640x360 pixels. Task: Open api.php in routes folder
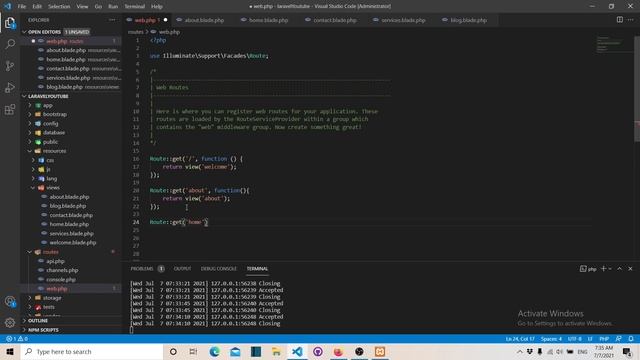pyautogui.click(x=55, y=261)
